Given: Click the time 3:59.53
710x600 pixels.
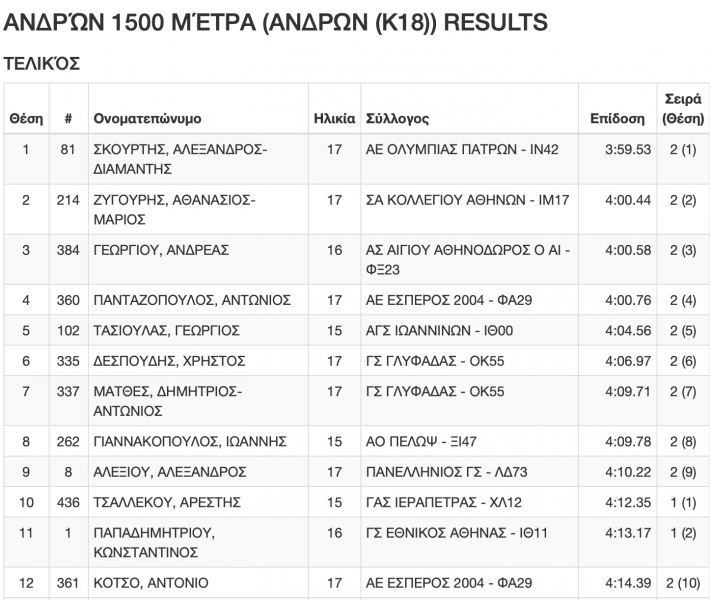Looking at the screenshot, I should [x=628, y=150].
